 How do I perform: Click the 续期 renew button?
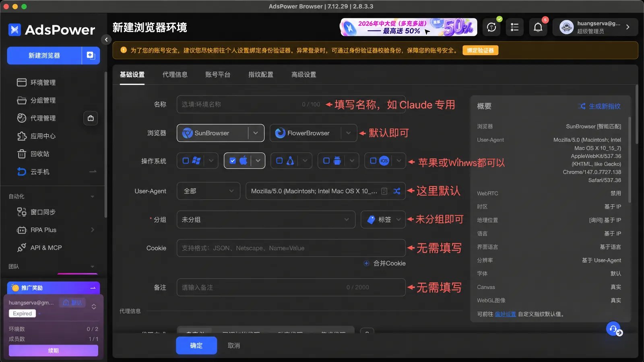[54, 351]
